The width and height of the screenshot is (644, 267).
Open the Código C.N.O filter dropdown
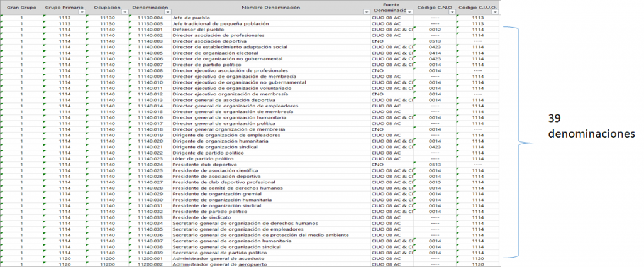tap(452, 13)
